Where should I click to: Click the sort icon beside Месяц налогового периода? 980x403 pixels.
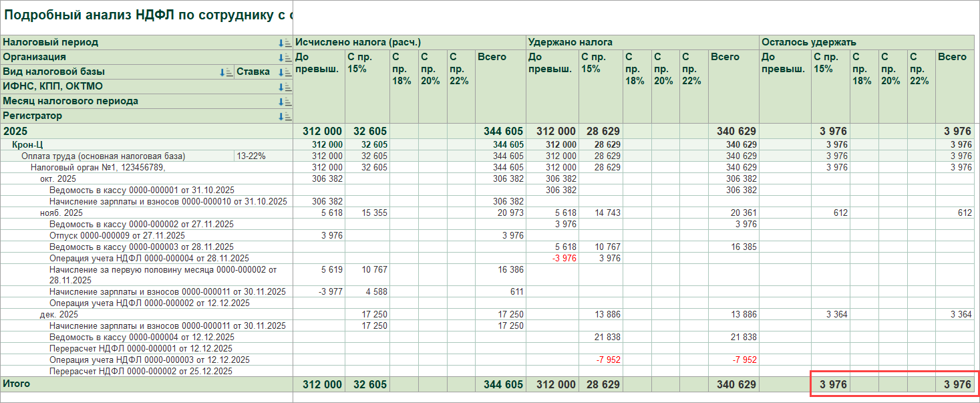click(285, 102)
